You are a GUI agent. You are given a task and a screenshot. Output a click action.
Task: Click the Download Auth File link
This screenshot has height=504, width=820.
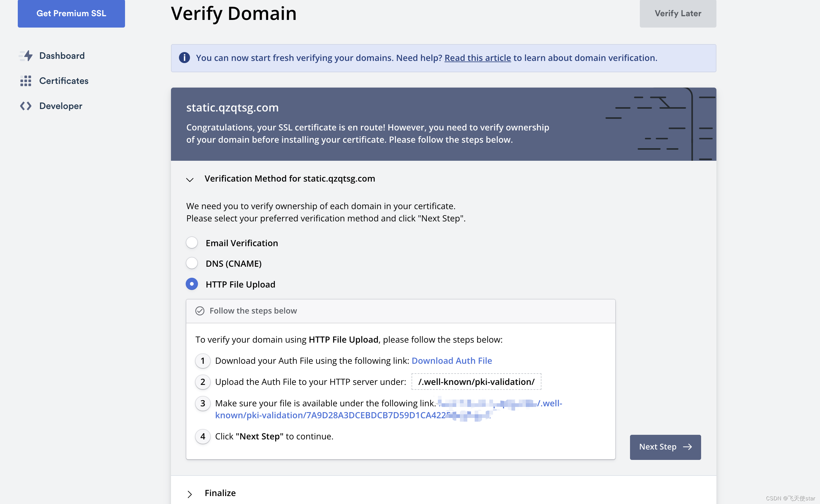[452, 360]
